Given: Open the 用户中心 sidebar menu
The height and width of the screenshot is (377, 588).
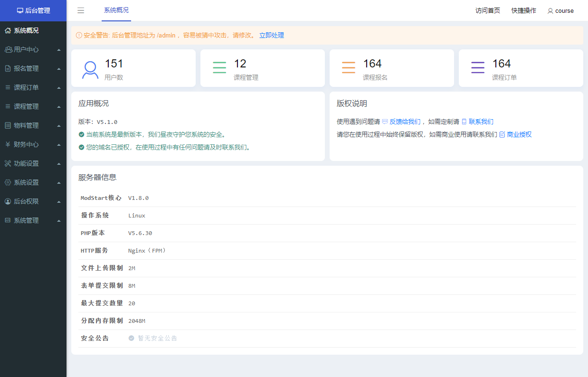Looking at the screenshot, I should tap(33, 49).
